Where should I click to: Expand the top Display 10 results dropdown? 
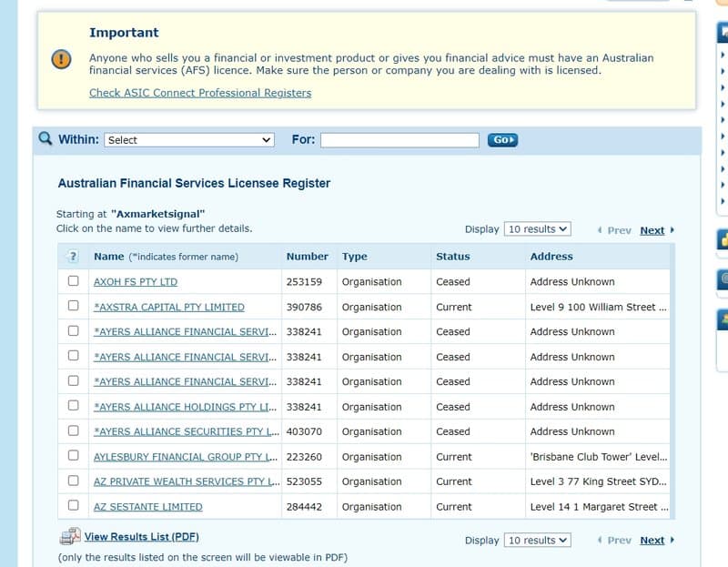(x=537, y=229)
